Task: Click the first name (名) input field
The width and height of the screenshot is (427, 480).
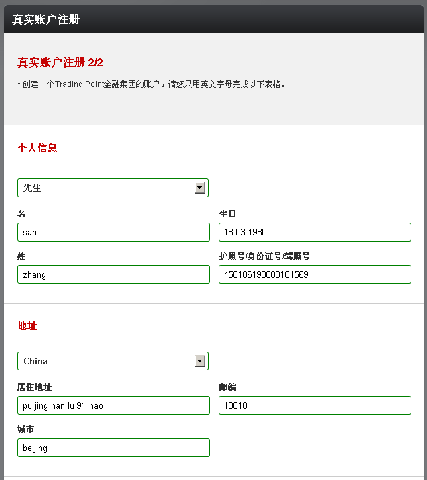Action: (113, 232)
